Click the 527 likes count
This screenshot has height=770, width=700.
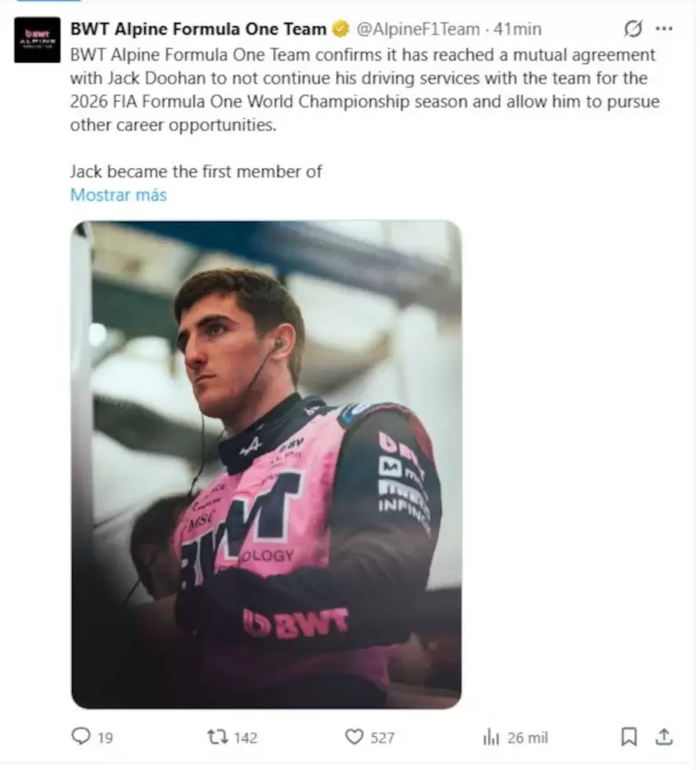(383, 737)
